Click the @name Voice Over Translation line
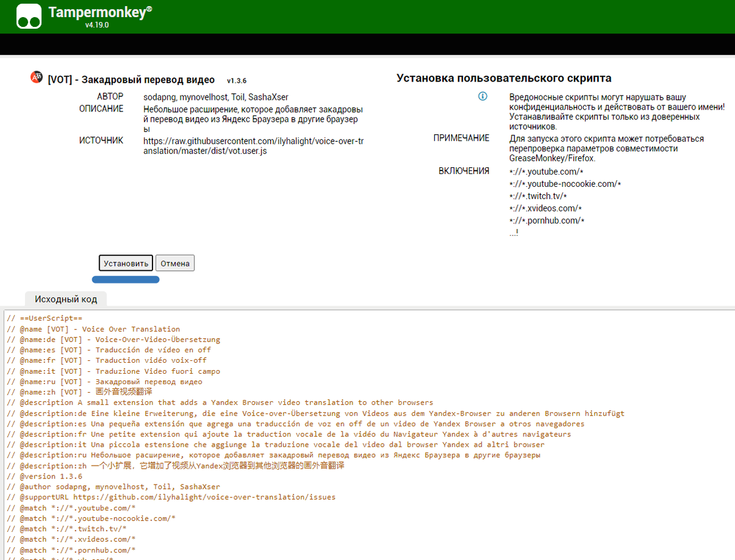This screenshot has width=735, height=560. click(93, 329)
